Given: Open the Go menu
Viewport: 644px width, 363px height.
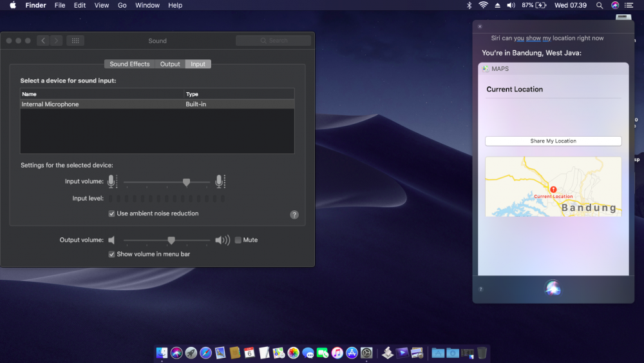Looking at the screenshot, I should [x=122, y=5].
